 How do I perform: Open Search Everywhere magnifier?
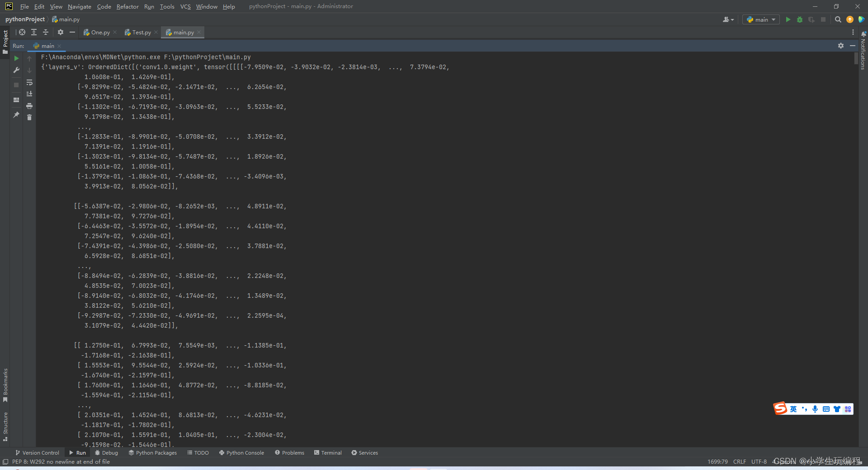(x=838, y=19)
